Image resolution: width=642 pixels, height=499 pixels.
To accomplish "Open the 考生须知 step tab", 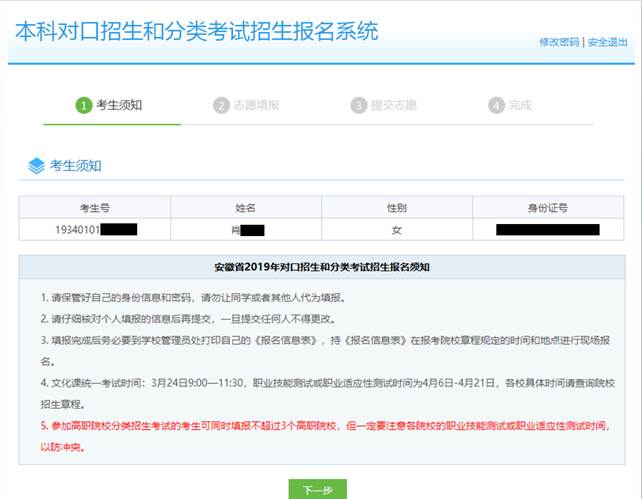I will [x=118, y=105].
